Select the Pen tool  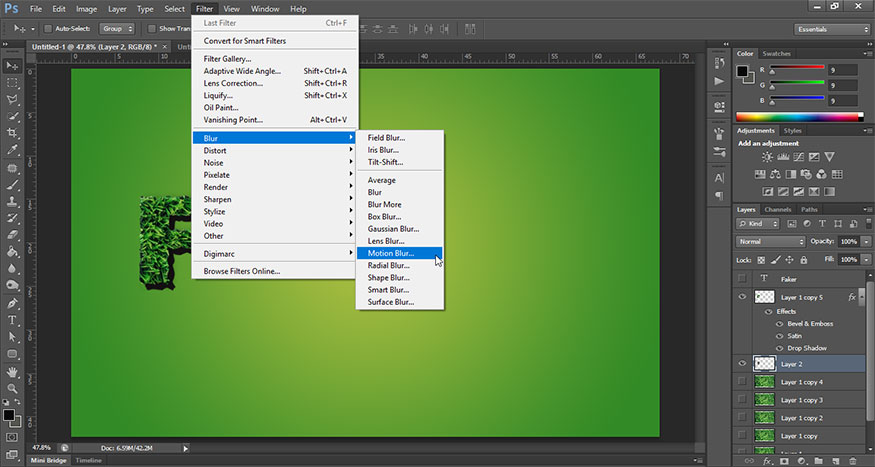12,304
